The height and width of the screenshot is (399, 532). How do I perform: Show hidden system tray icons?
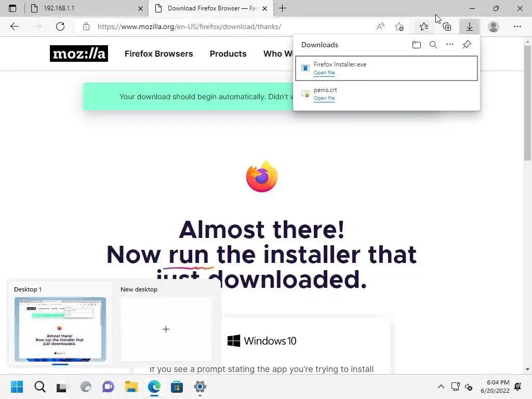(441, 387)
